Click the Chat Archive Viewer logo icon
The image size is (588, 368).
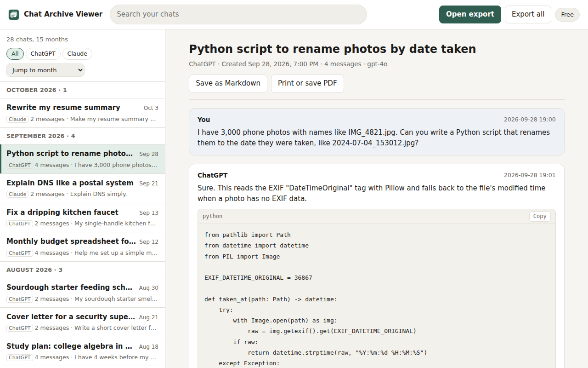pos(14,14)
